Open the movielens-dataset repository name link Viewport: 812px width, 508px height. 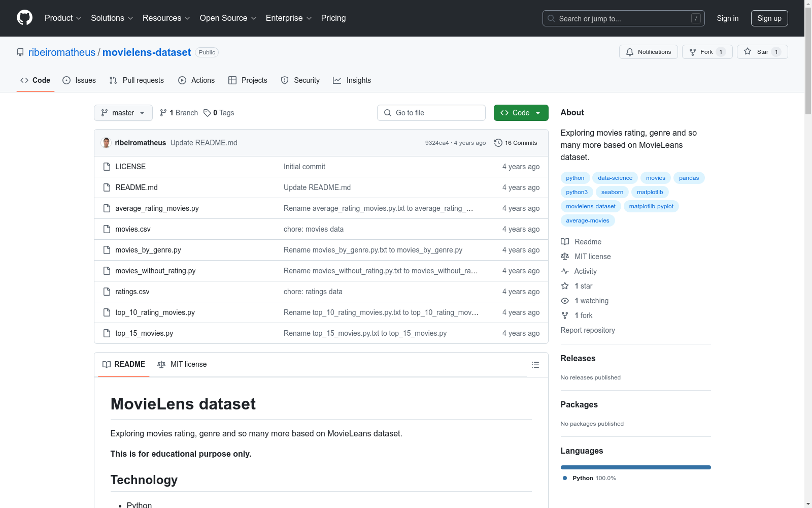(x=147, y=52)
